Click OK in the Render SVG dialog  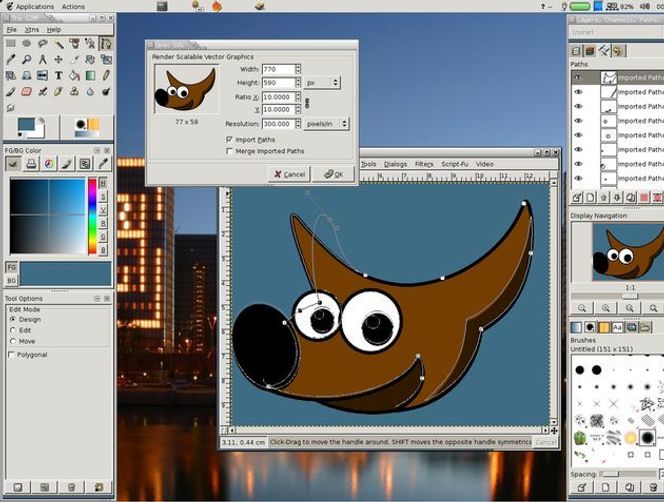(333, 174)
